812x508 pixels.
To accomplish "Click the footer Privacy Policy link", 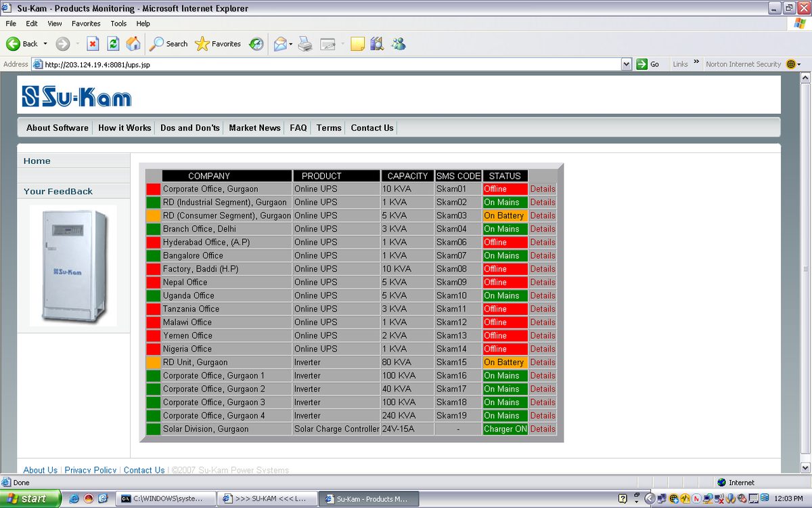I will pyautogui.click(x=91, y=470).
